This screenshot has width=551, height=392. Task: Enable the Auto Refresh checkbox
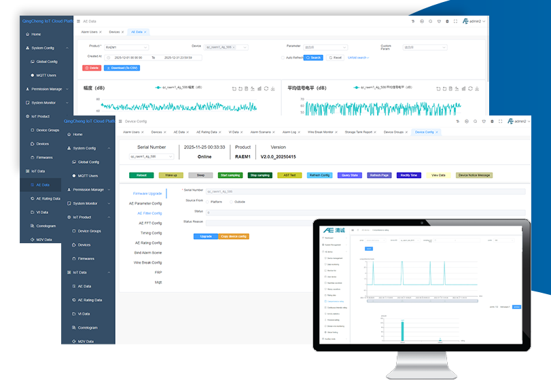tap(283, 58)
